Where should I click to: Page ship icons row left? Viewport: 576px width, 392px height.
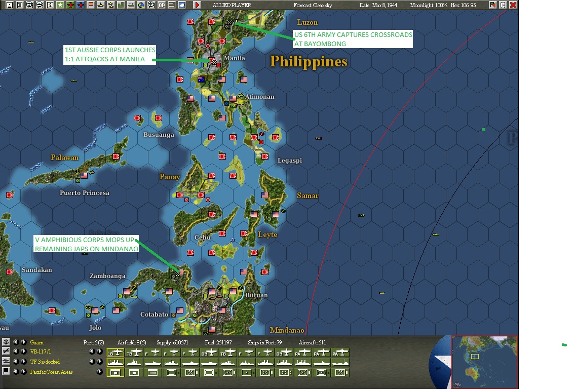pos(92,362)
